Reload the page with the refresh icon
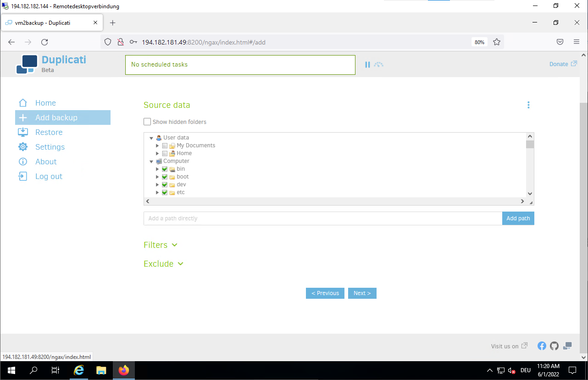 44,42
